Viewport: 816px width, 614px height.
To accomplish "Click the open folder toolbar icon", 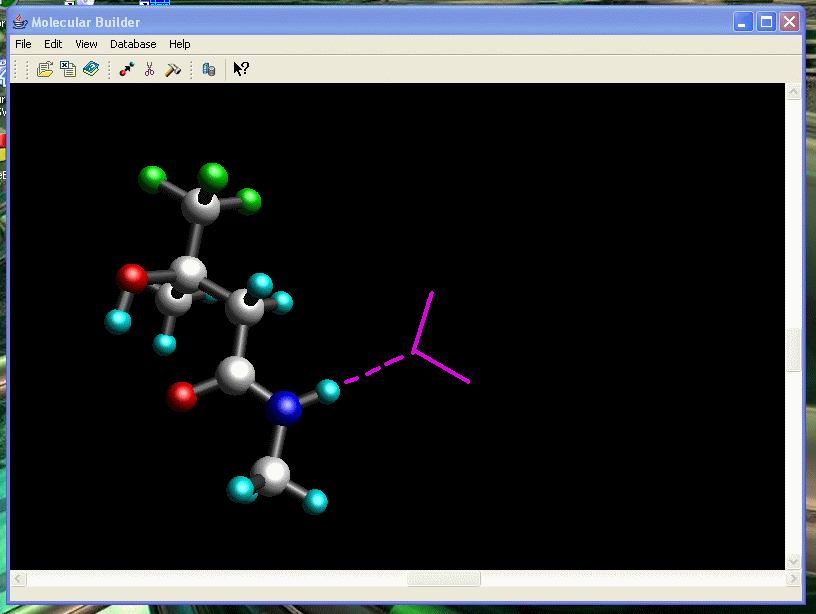I will point(45,69).
